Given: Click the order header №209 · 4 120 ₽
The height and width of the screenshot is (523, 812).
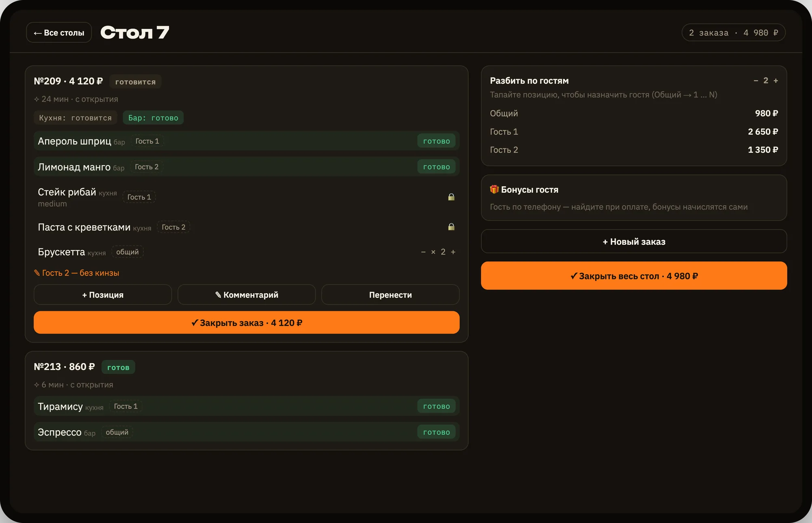Looking at the screenshot, I should click(68, 81).
